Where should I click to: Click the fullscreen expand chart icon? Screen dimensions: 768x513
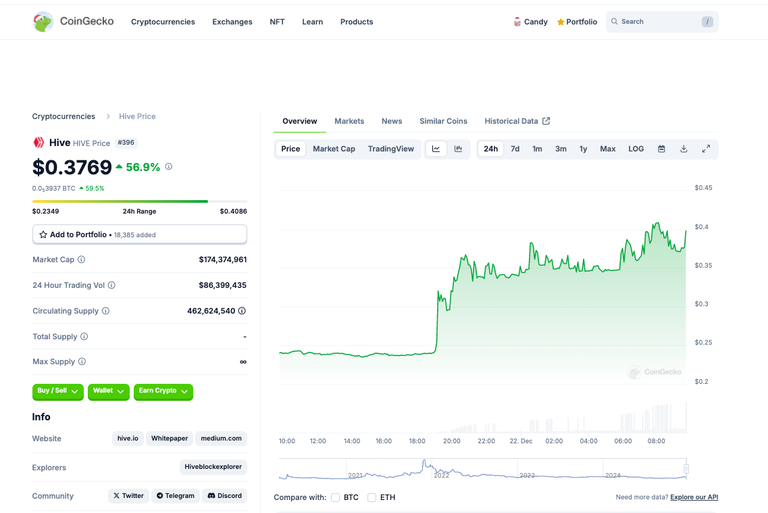pos(706,149)
